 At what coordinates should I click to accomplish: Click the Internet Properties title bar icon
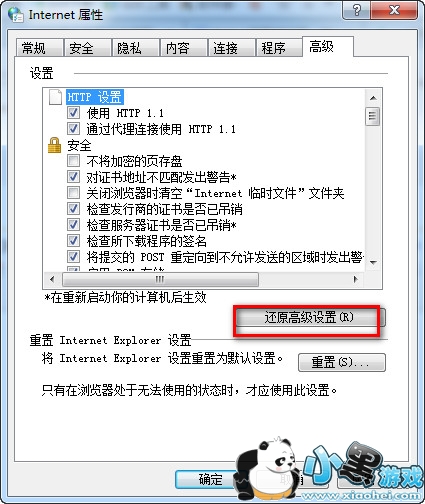point(15,15)
